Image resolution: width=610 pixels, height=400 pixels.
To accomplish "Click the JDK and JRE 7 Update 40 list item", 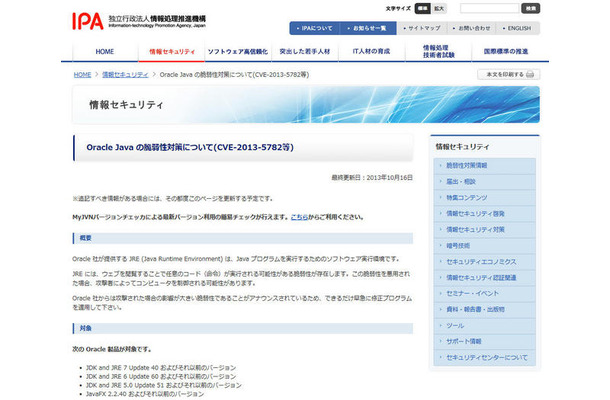I will coord(161,367).
